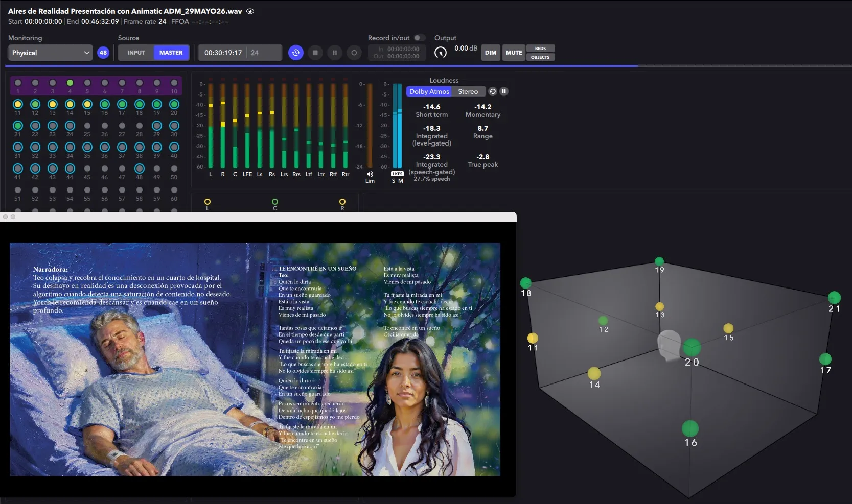This screenshot has height=504, width=852.
Task: Select object 20 sphere in 3D view
Action: (x=692, y=348)
